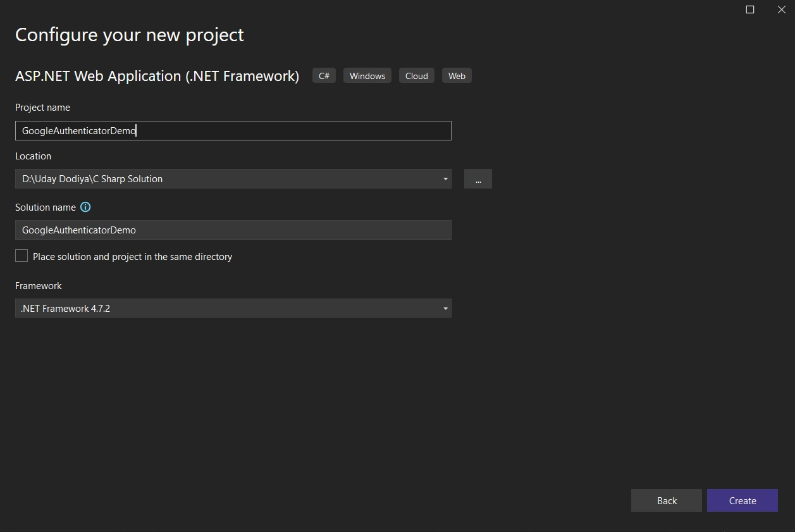This screenshot has width=795, height=532.
Task: Open the Location dropdown arrow
Action: click(445, 179)
